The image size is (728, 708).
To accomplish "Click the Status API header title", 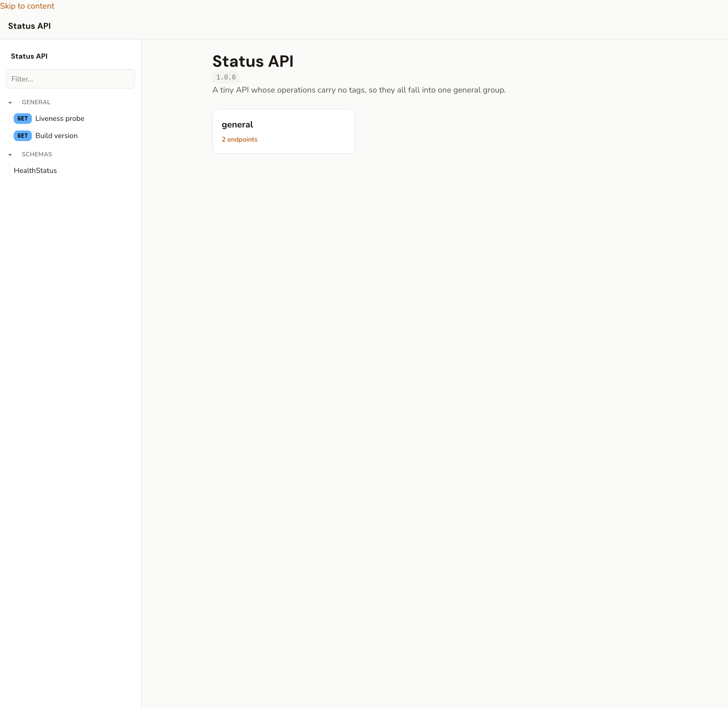I will point(29,26).
